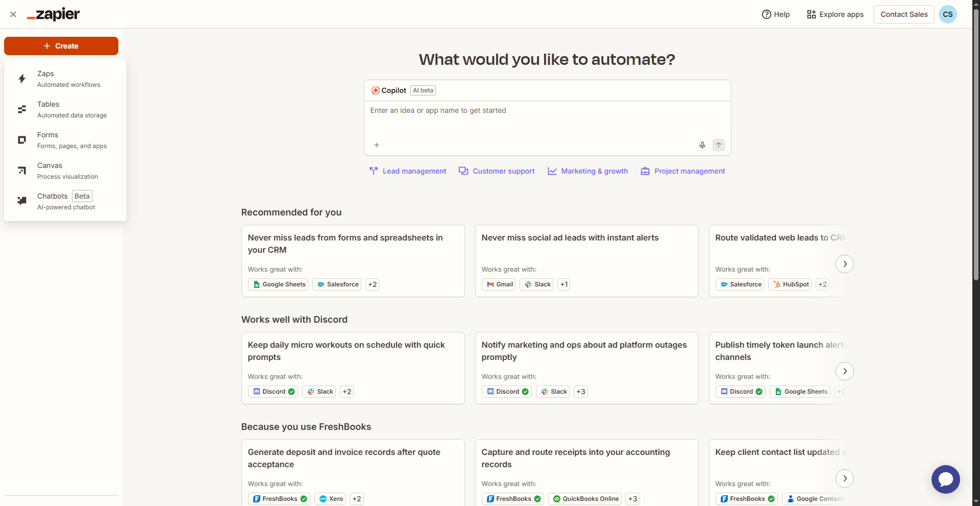980x506 pixels.
Task: Click the plus attachment icon in Copilot
Action: pyautogui.click(x=377, y=145)
